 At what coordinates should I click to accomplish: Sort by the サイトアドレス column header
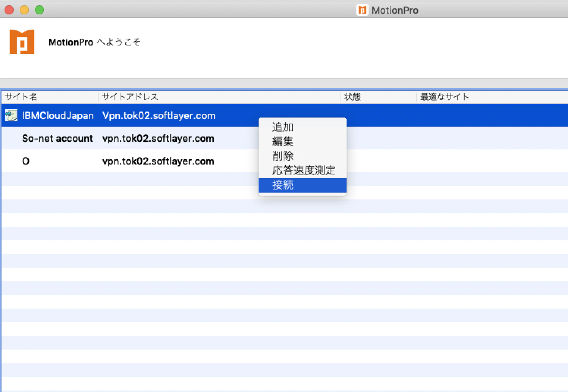pyautogui.click(x=220, y=97)
